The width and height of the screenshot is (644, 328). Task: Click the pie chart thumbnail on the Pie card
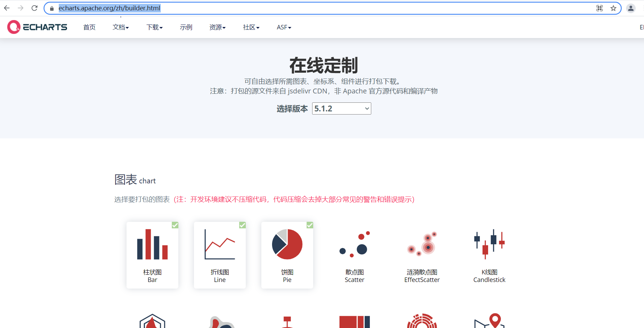point(287,244)
